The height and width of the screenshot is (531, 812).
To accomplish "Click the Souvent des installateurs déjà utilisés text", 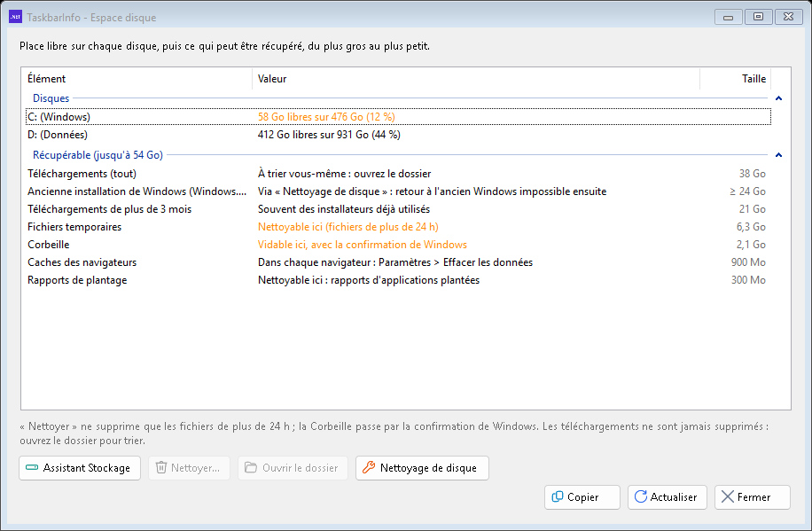I will coord(344,209).
